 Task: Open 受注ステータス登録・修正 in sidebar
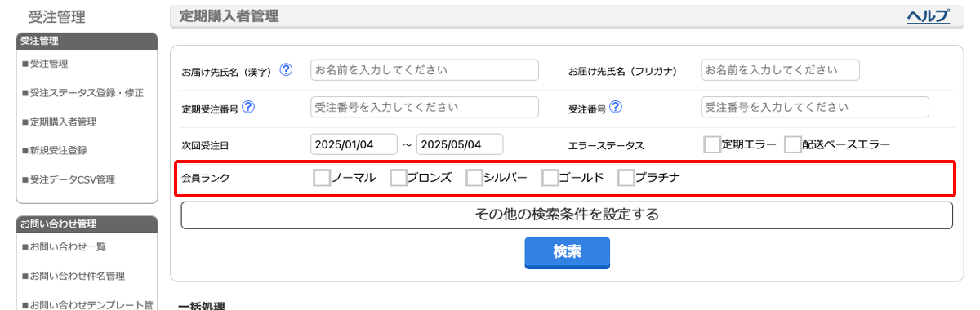(83, 92)
